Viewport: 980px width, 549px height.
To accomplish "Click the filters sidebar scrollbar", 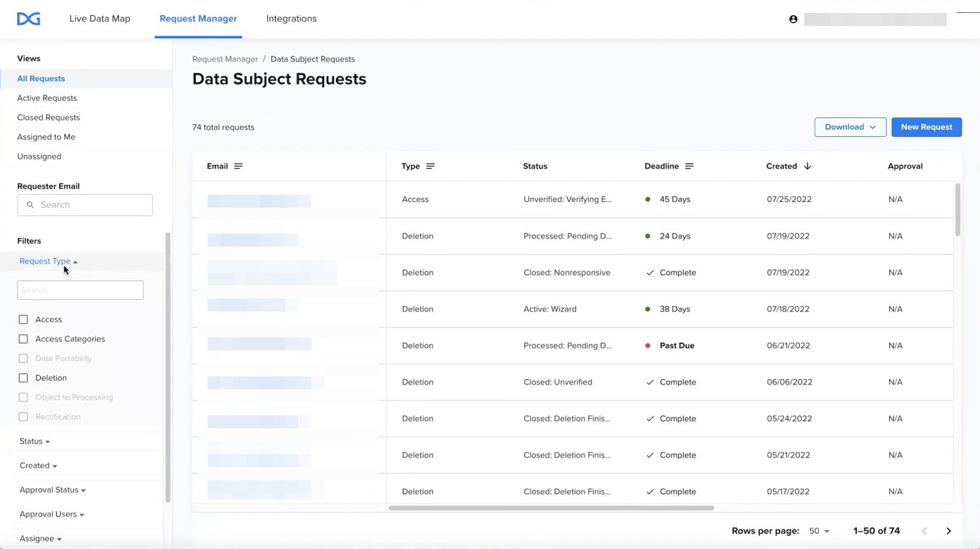I will [x=167, y=367].
